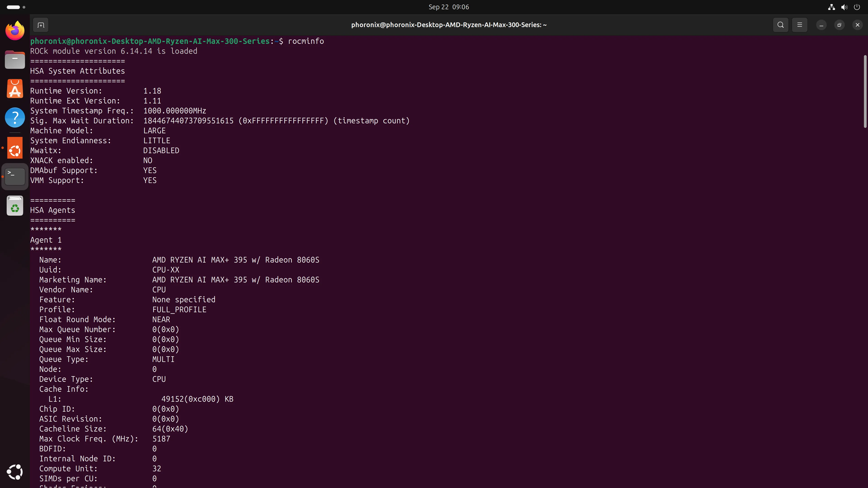This screenshot has height=488, width=868.
Task: Show applications with Ubuntu logo button
Action: pos(15,472)
